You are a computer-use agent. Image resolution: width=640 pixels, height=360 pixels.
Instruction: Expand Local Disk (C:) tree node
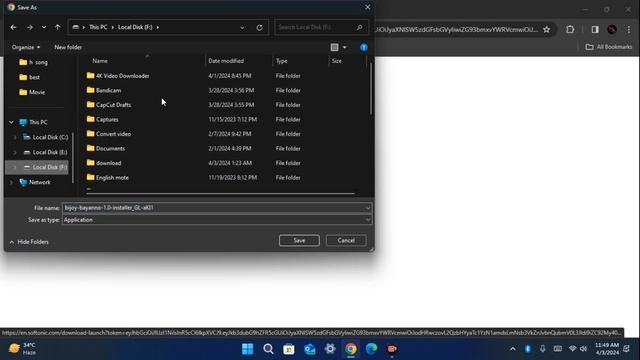click(15, 138)
